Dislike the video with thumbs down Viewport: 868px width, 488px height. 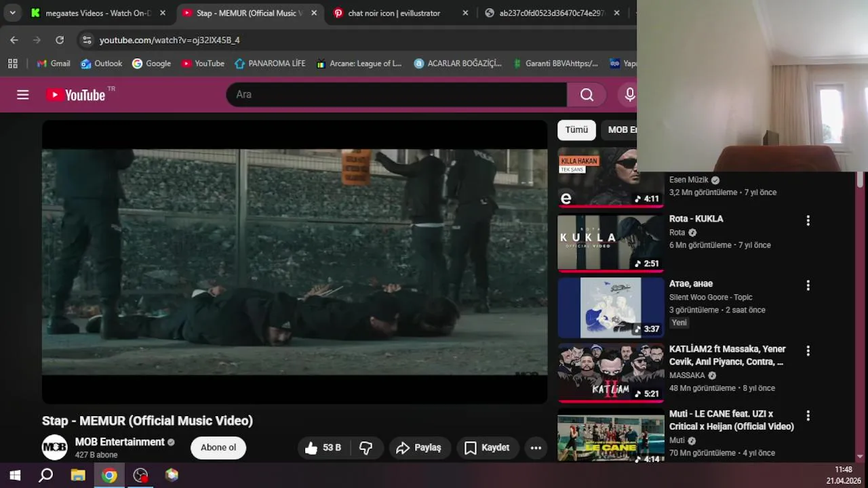pyautogui.click(x=366, y=447)
